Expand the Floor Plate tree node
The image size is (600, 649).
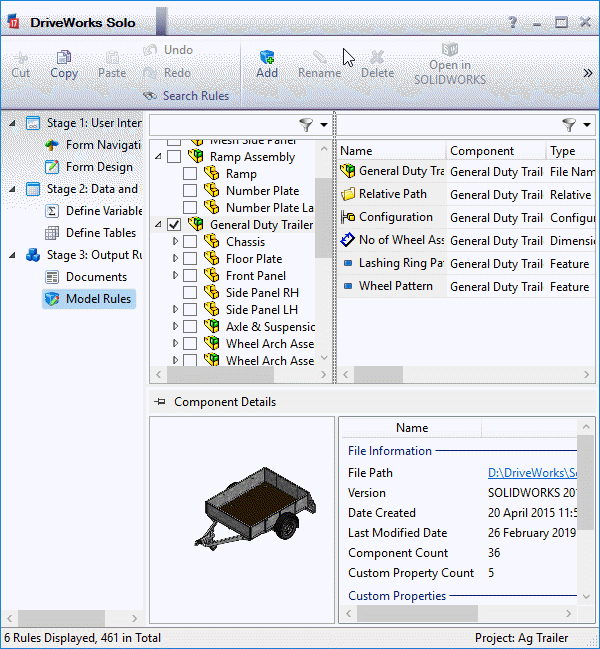[x=175, y=258]
